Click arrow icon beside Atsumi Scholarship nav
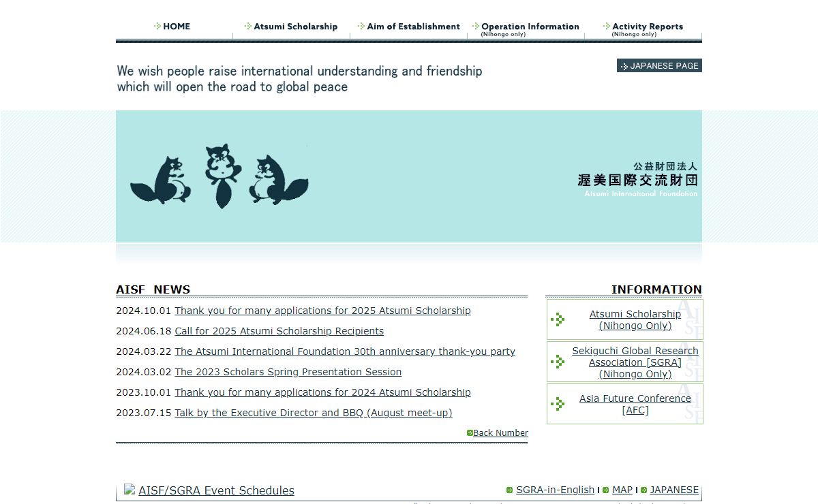Viewport: 818px width, 504px height. (x=248, y=26)
